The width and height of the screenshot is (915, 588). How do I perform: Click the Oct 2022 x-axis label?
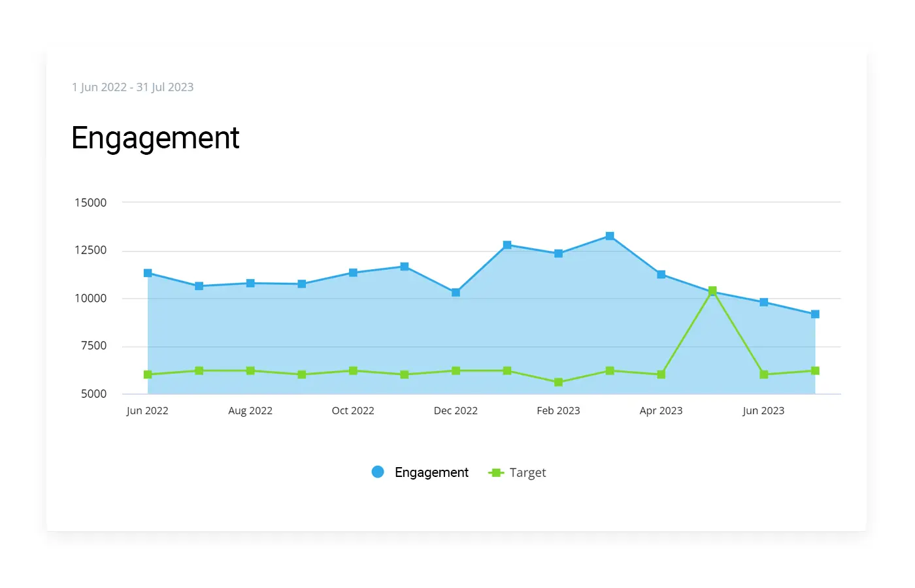(x=353, y=411)
